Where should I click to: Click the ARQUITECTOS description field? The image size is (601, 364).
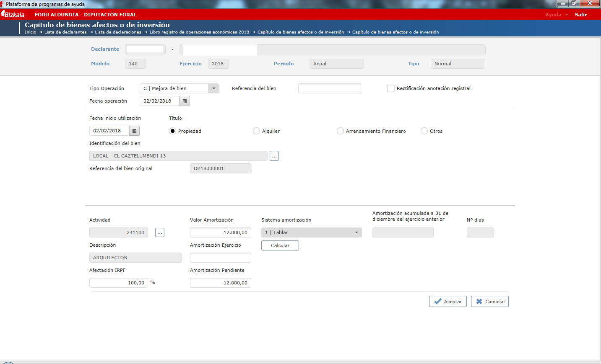coord(135,258)
